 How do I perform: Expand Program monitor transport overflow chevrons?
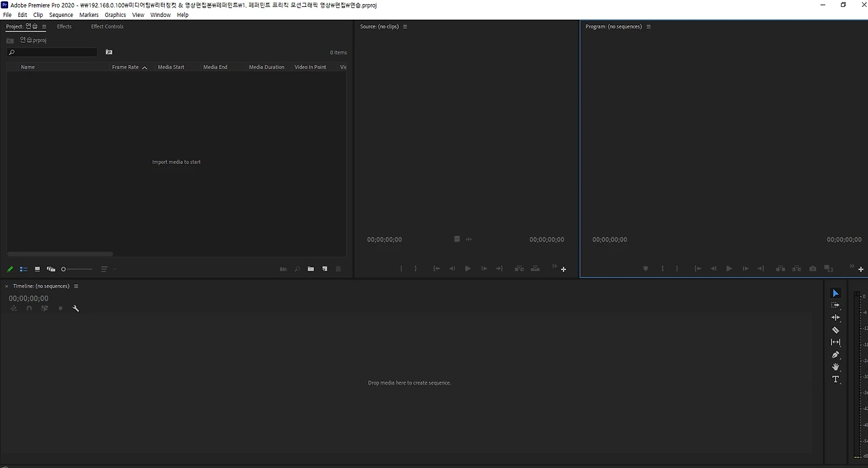click(852, 265)
